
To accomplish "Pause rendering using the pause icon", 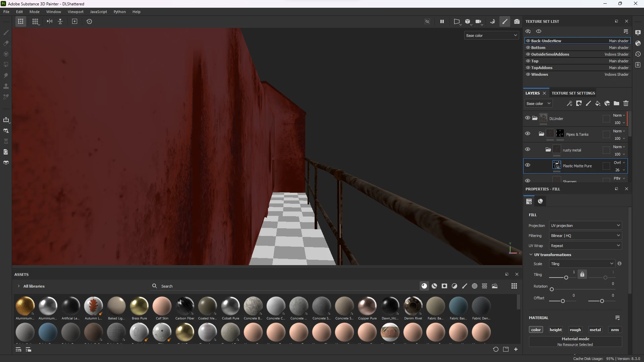I will (442, 21).
